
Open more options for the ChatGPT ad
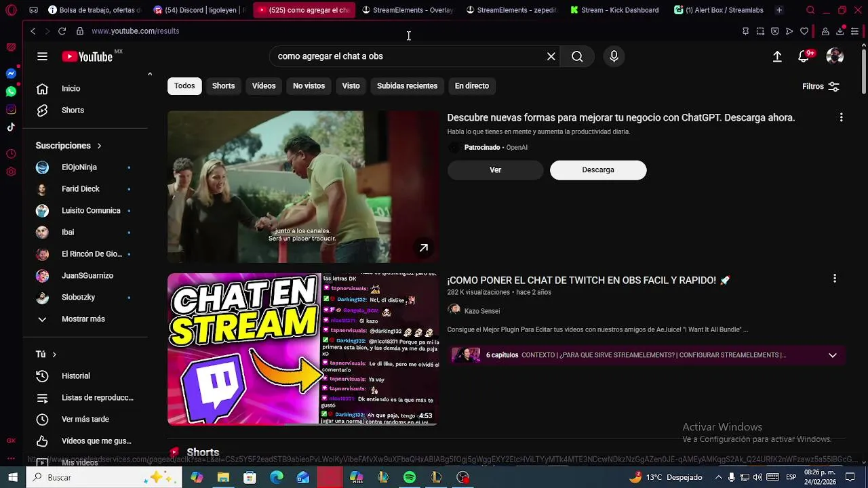tap(841, 118)
